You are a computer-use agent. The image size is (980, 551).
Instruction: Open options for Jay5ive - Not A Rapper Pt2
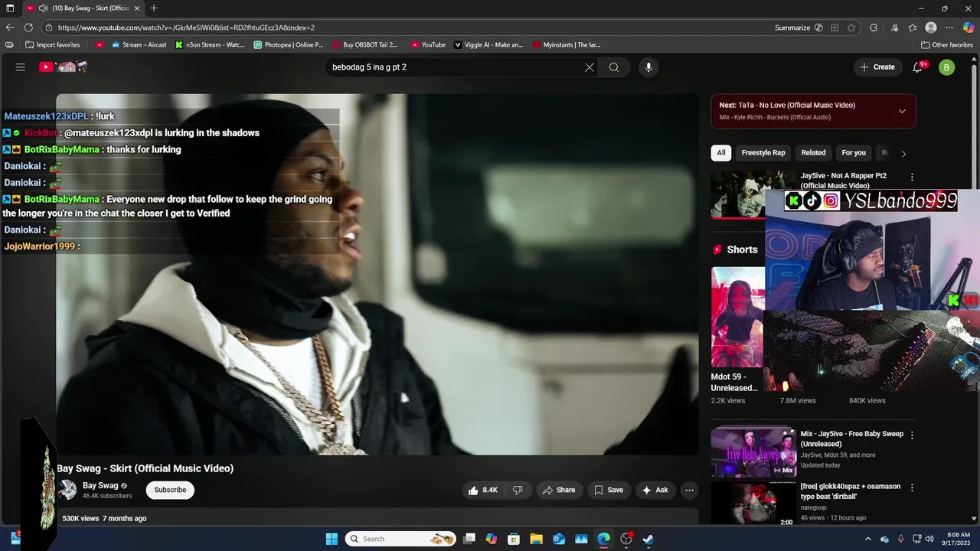(912, 177)
